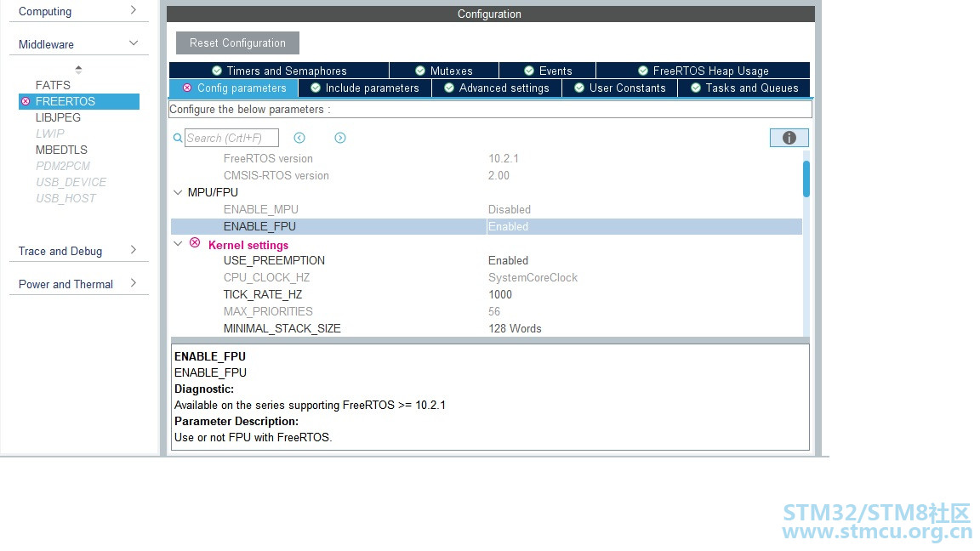The image size is (980, 551).
Task: Select the TICK_RATE_HZ parameter
Action: [263, 294]
